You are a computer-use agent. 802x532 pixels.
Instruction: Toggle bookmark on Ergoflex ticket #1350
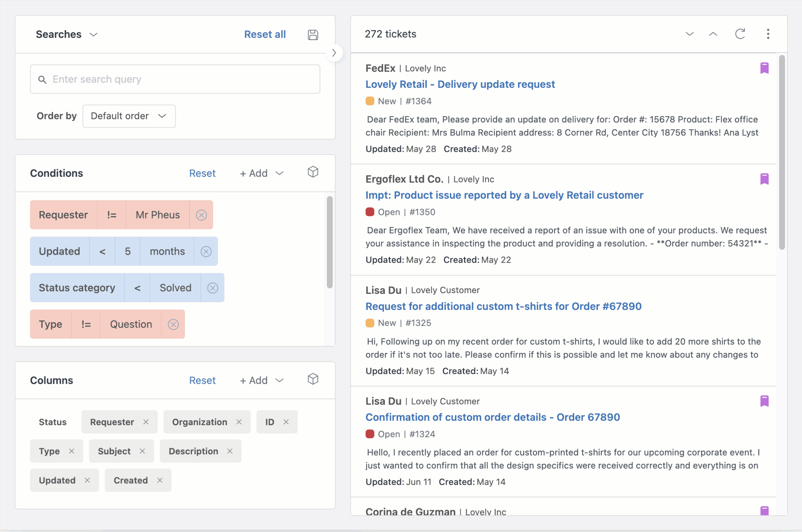pyautogui.click(x=764, y=179)
